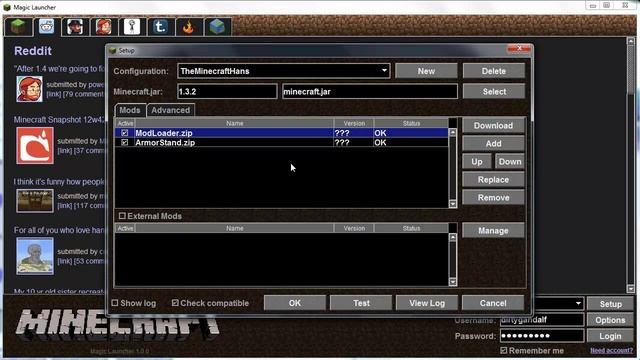The height and width of the screenshot is (360, 640).
Task: Click the Password field
Action: 542,336
